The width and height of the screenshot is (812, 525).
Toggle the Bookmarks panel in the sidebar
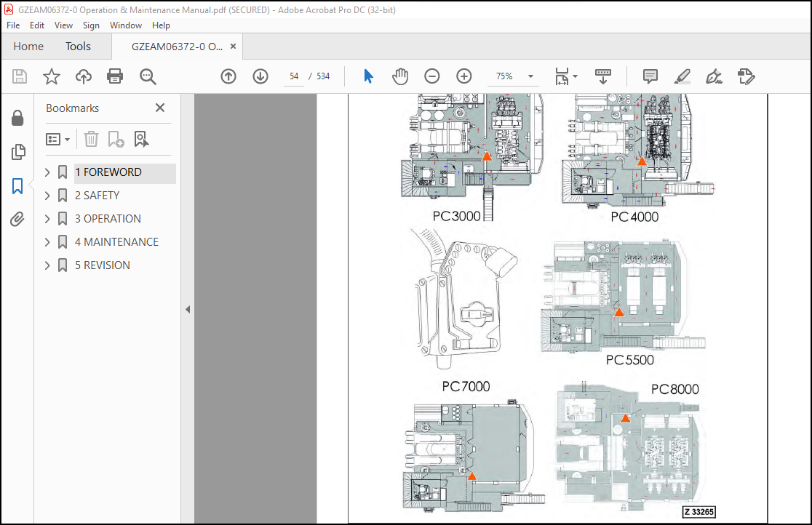tap(17, 187)
